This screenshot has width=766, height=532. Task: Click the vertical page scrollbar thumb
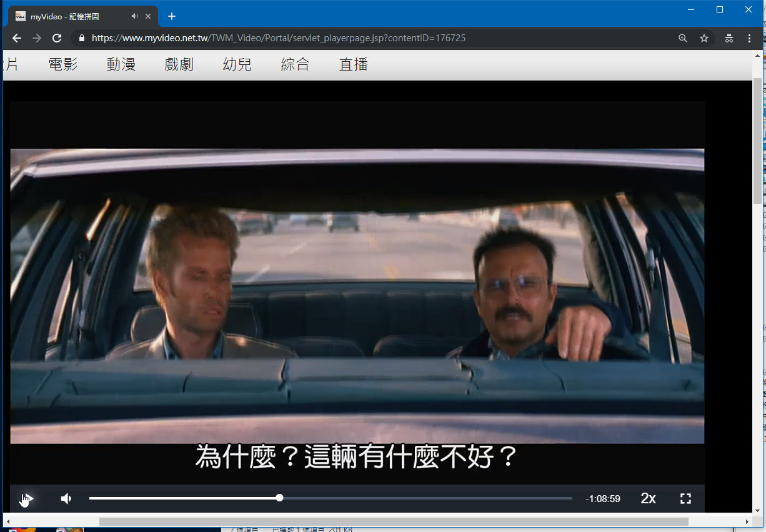pyautogui.click(x=757, y=142)
